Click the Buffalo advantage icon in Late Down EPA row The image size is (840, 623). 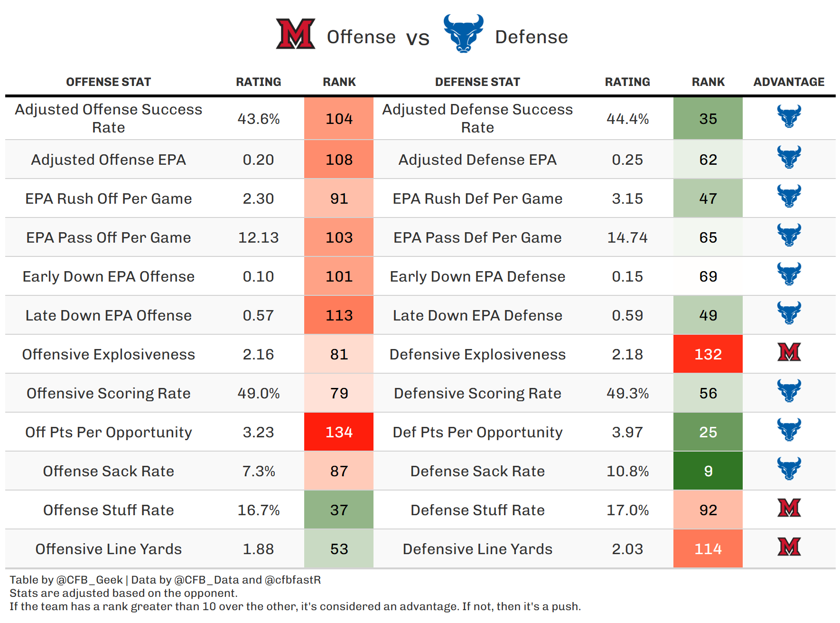pos(789,313)
